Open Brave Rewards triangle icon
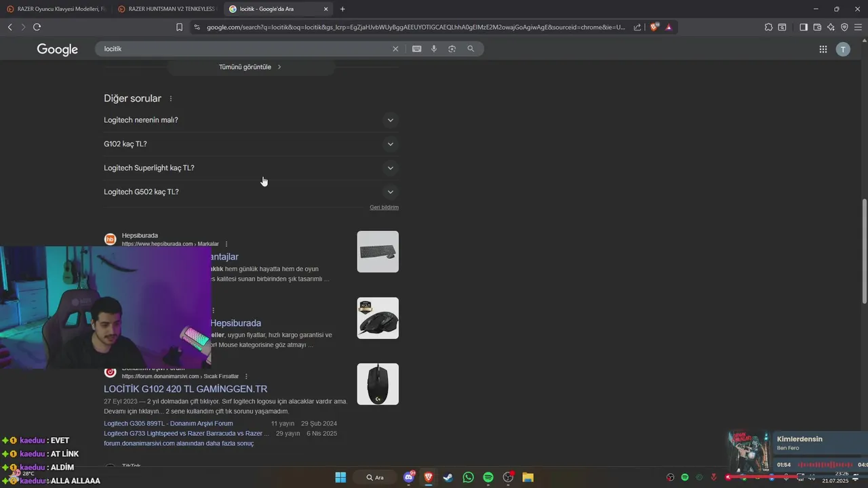 click(x=669, y=27)
